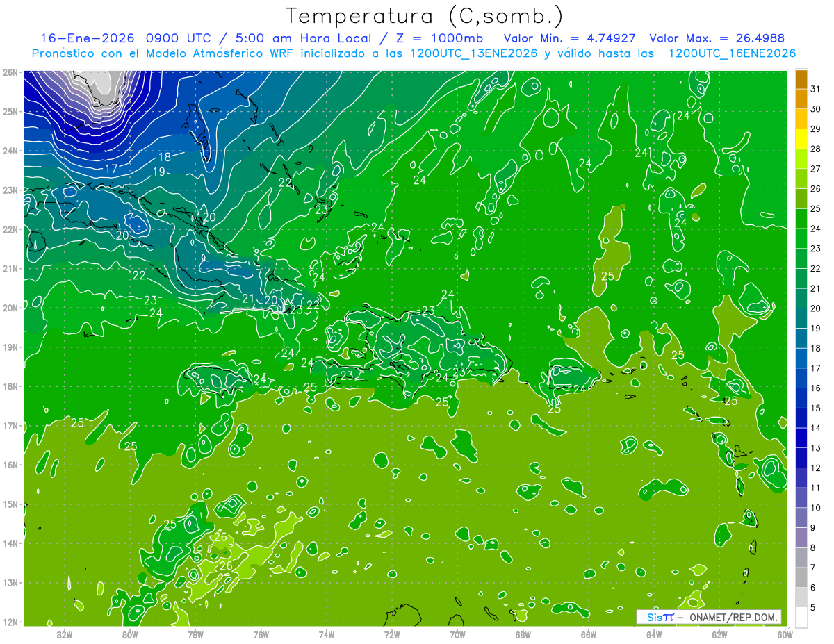Click the longitude axis label "74W"
Image resolution: width=834 pixels, height=644 pixels.
tap(326, 634)
